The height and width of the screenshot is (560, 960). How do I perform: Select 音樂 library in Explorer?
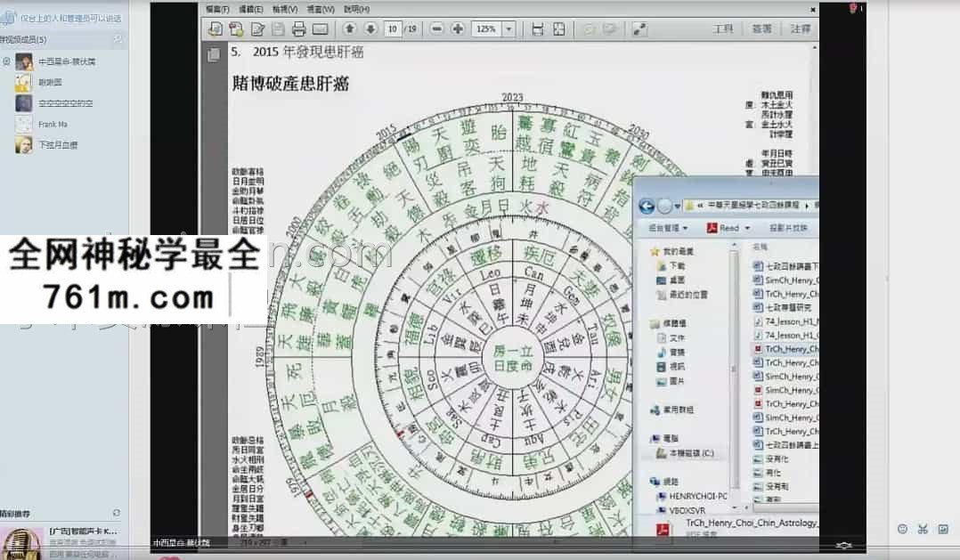point(671,352)
